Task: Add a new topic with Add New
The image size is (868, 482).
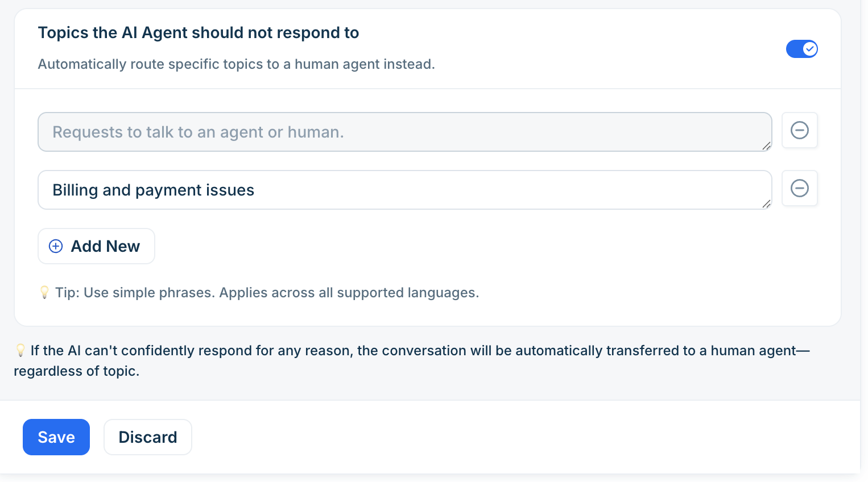Action: click(96, 246)
